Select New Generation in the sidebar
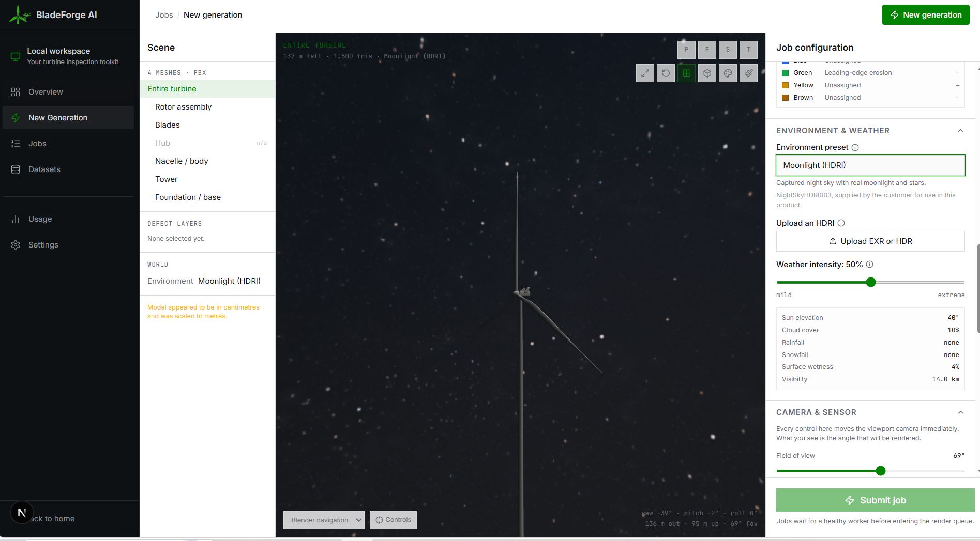This screenshot has height=541, width=980. pos(68,118)
